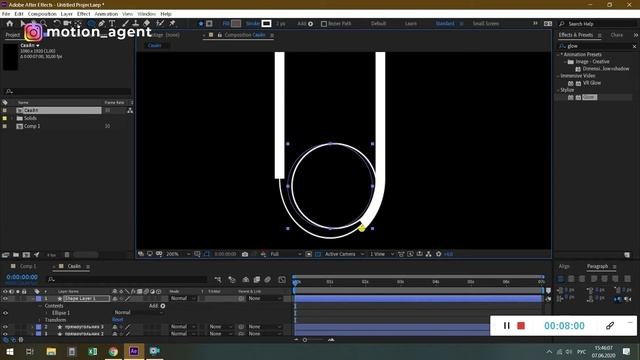This screenshot has height=360, width=640.
Task: Open Excel from the taskbar
Action: click(93, 351)
